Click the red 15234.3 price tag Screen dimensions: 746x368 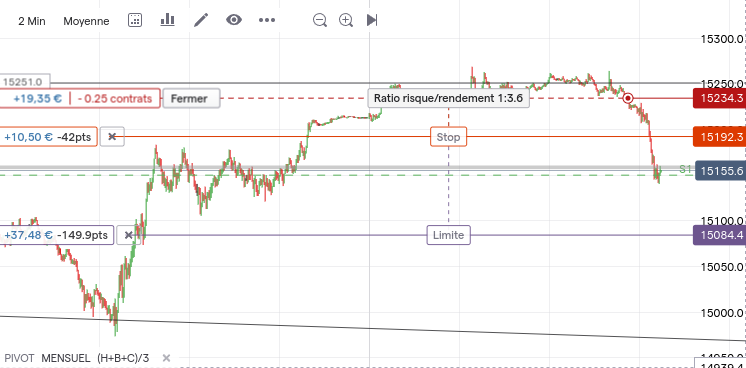pyautogui.click(x=719, y=99)
